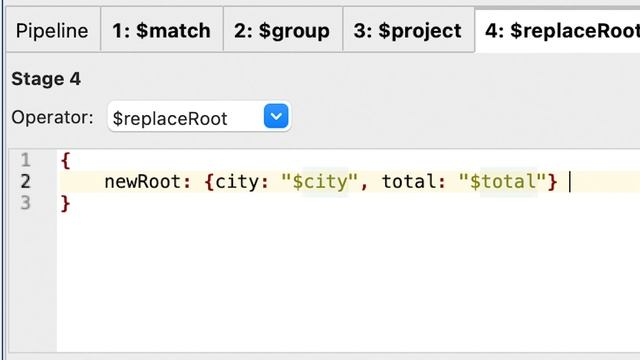
Task: Click the "Stage 4" heading text
Action: coord(46,79)
